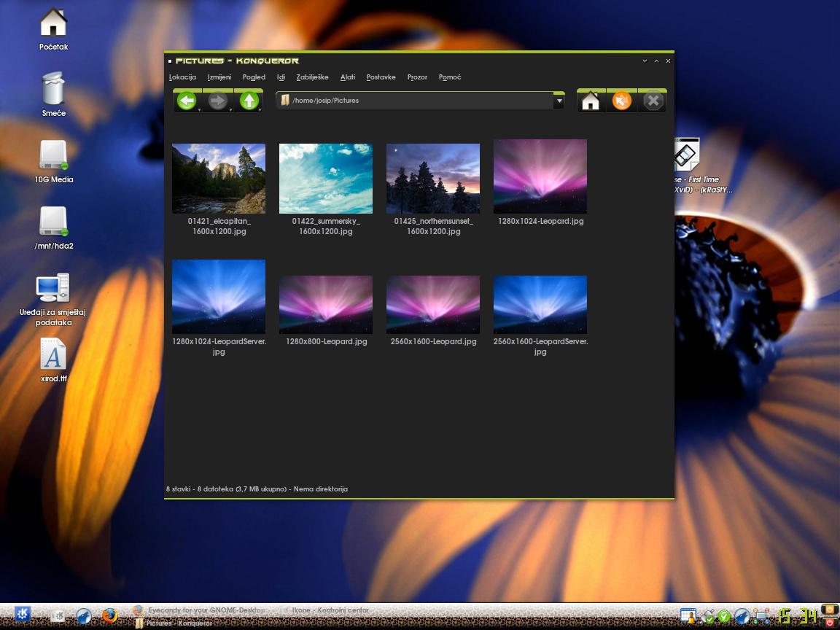Click the grey stop X toolbar button
This screenshot has height=630, width=840.
coord(653,101)
